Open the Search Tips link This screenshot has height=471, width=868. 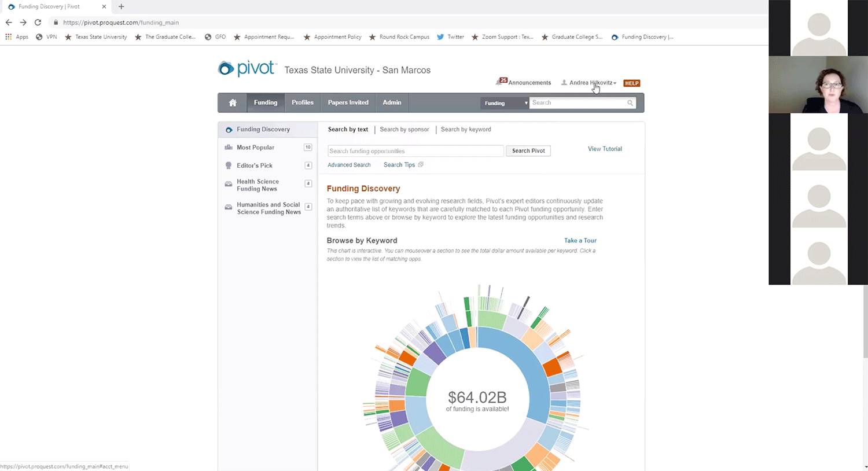coord(399,165)
